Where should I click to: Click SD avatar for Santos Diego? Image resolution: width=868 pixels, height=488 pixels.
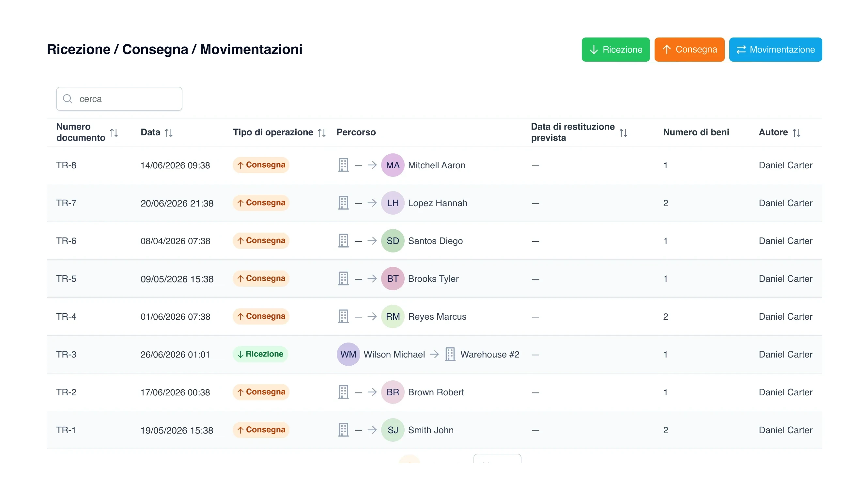point(393,241)
